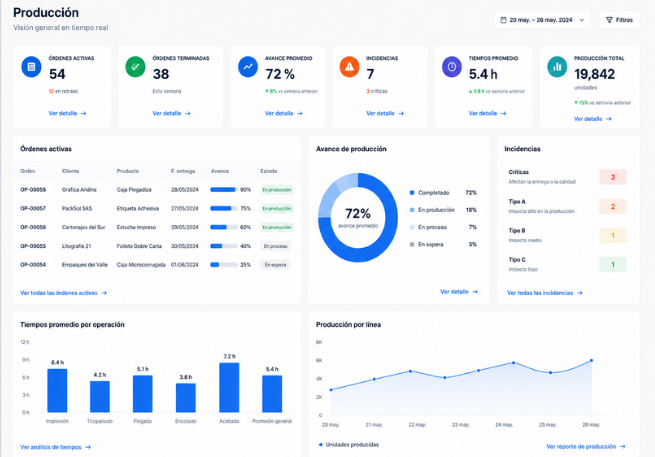Open Ver detalle under Tiempos promedio card
655x457 pixels.
487,113
